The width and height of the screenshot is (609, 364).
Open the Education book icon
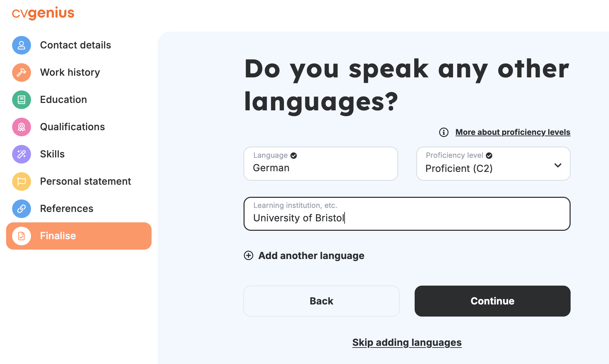point(21,100)
